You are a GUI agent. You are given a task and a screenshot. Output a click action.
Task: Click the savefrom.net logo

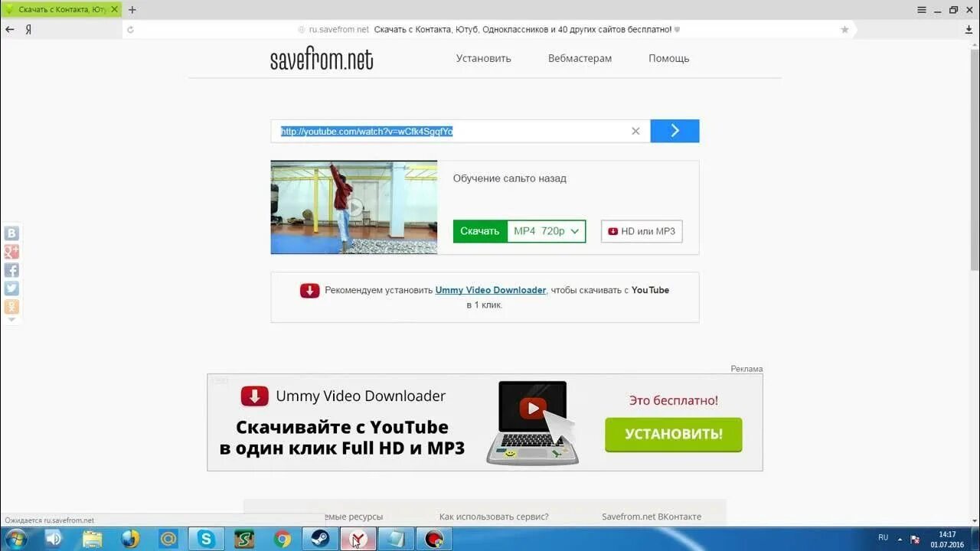pos(322,60)
